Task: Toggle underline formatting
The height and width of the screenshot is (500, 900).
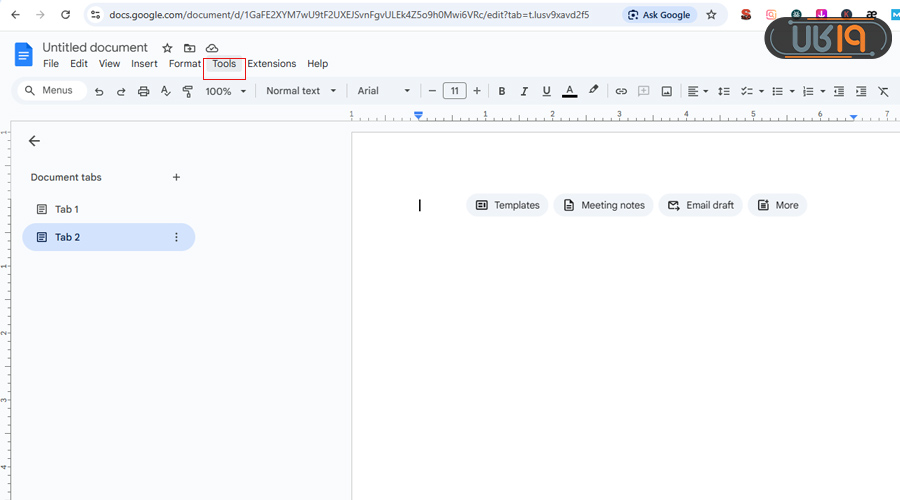Action: coord(546,91)
